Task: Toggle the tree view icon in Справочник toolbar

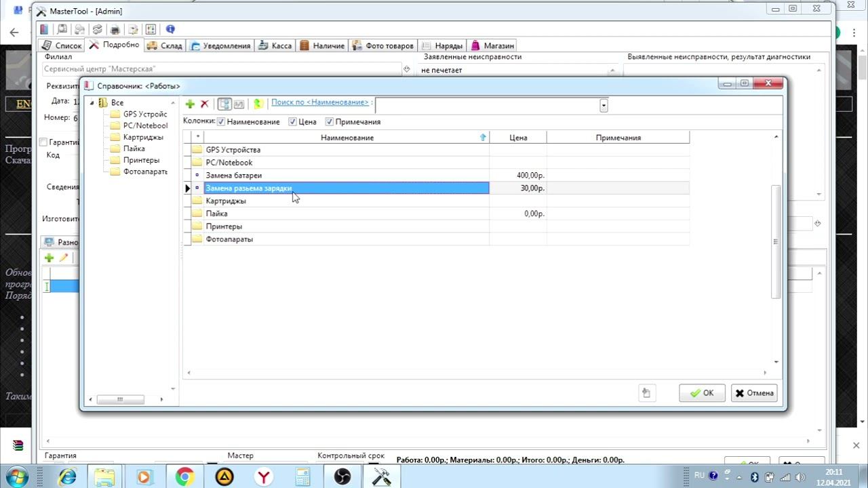Action: tap(224, 104)
